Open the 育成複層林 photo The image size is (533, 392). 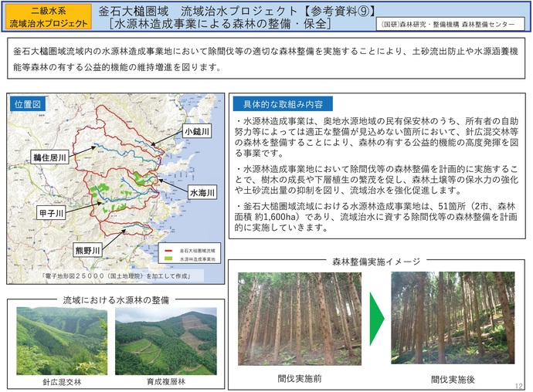[165, 341]
